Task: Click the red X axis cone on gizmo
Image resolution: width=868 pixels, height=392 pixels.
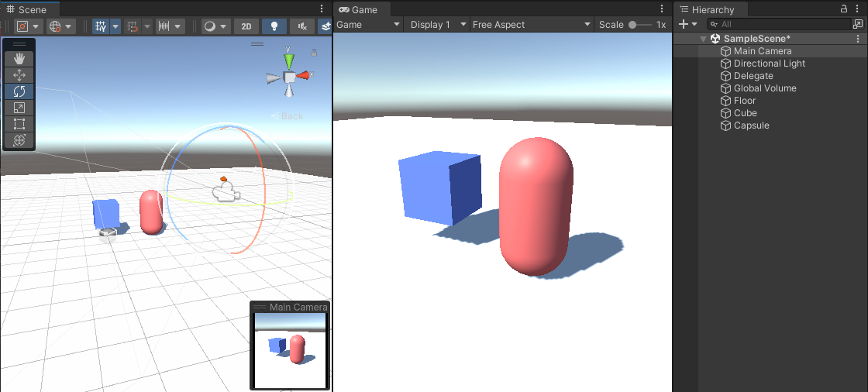Action: tap(303, 75)
